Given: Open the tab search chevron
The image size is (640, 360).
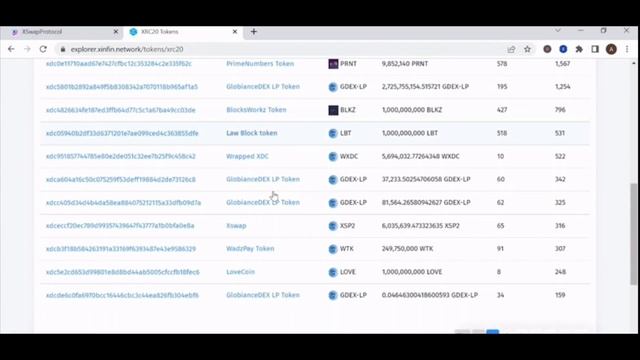Looking at the screenshot, I should click(558, 31).
